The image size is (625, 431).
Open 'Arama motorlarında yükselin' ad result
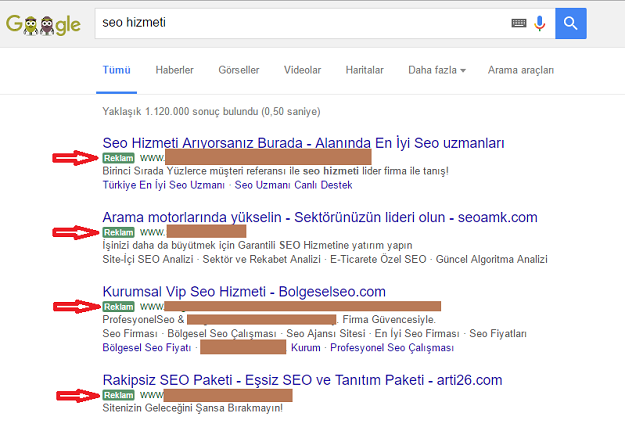point(320,217)
